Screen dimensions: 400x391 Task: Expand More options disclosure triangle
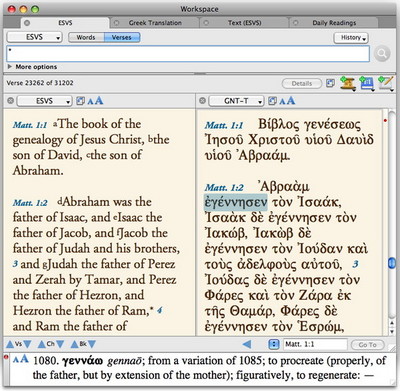(x=10, y=67)
